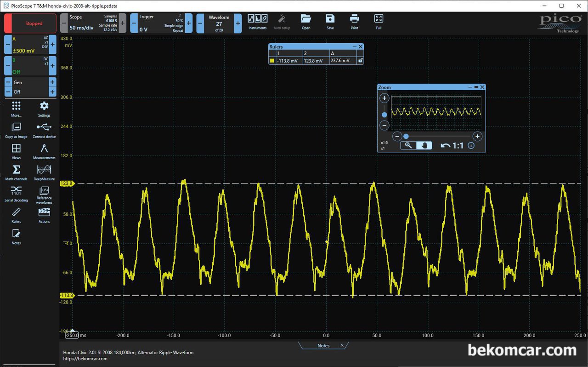Minimize the Rulers panel
Screen dimensions: 588x367
[354, 47]
